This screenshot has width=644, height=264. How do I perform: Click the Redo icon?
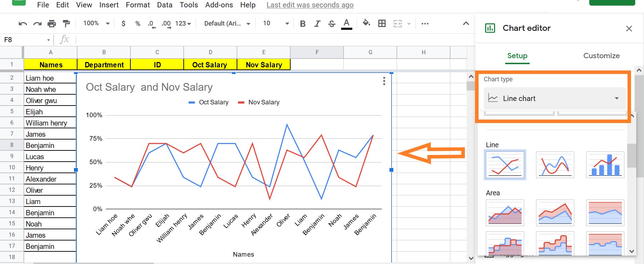[37, 23]
